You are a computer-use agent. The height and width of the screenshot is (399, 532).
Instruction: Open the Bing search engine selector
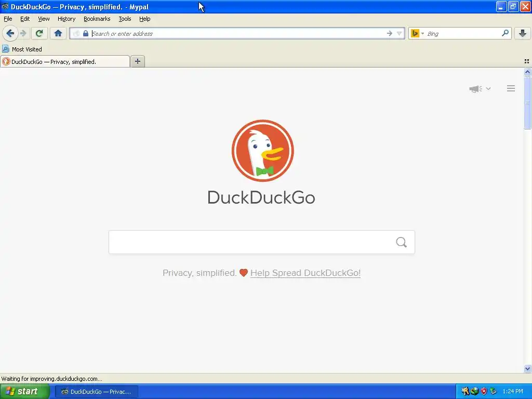pos(417,33)
